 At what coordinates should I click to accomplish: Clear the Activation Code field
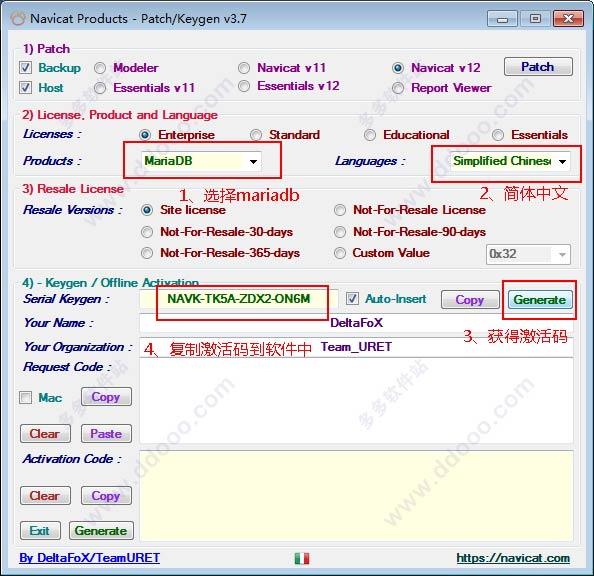click(x=45, y=496)
